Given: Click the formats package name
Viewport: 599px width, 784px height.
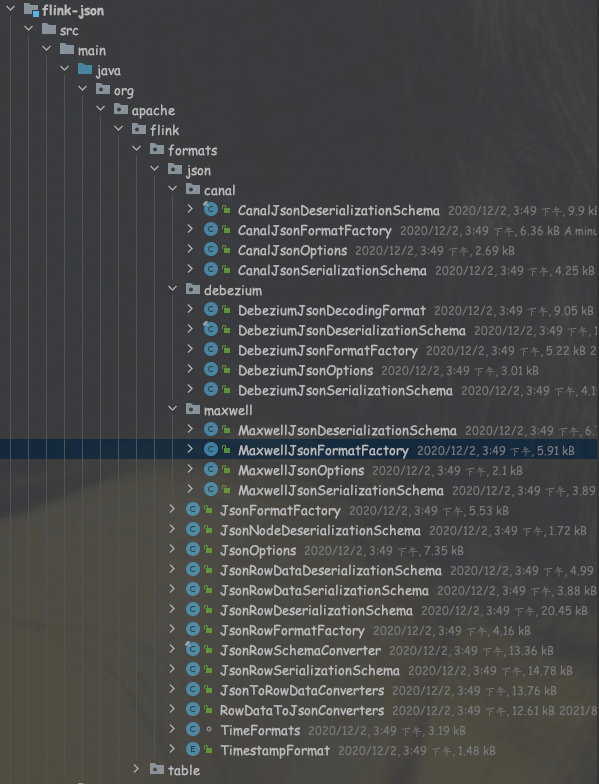Looking at the screenshot, I should 192,150.
